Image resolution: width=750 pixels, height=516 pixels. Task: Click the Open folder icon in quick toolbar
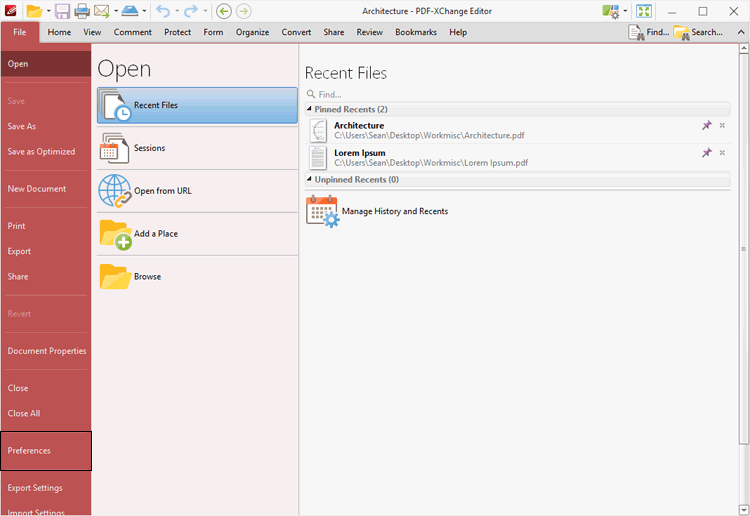34,11
